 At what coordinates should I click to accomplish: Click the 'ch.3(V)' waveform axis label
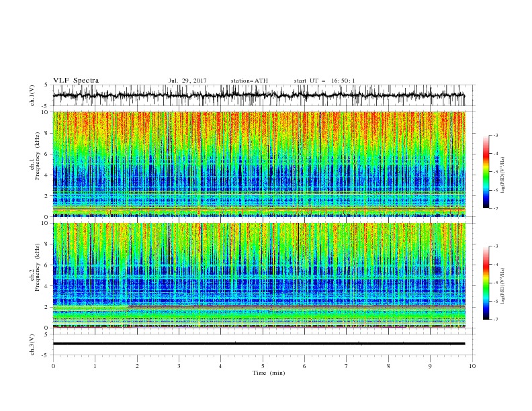pos(32,345)
